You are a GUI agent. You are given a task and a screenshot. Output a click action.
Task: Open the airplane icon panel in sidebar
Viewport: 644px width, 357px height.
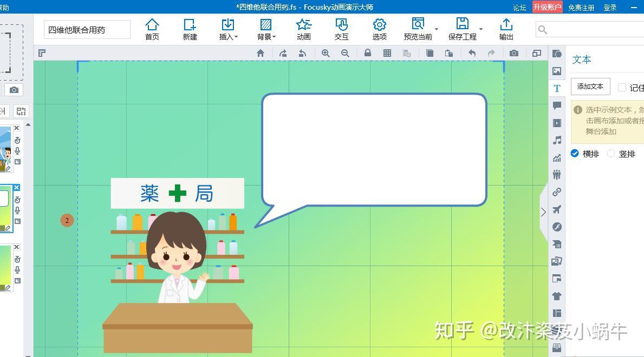[557, 210]
